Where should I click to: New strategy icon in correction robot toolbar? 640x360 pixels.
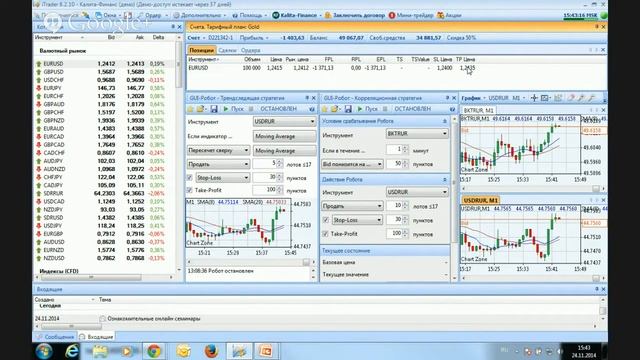coord(324,109)
